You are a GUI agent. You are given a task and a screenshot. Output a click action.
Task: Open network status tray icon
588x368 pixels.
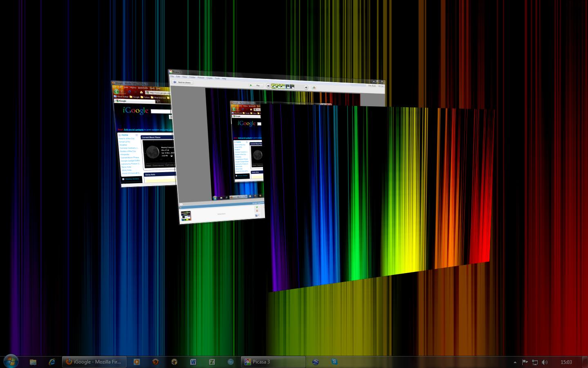[x=535, y=362]
